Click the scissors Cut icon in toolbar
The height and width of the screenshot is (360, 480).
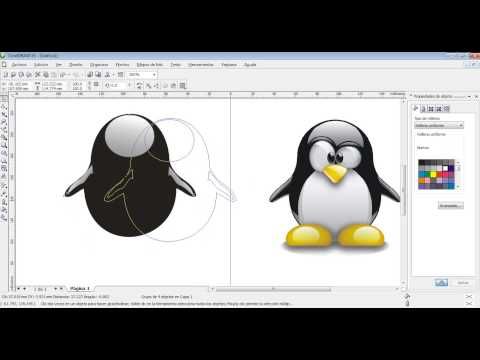pos(38,75)
